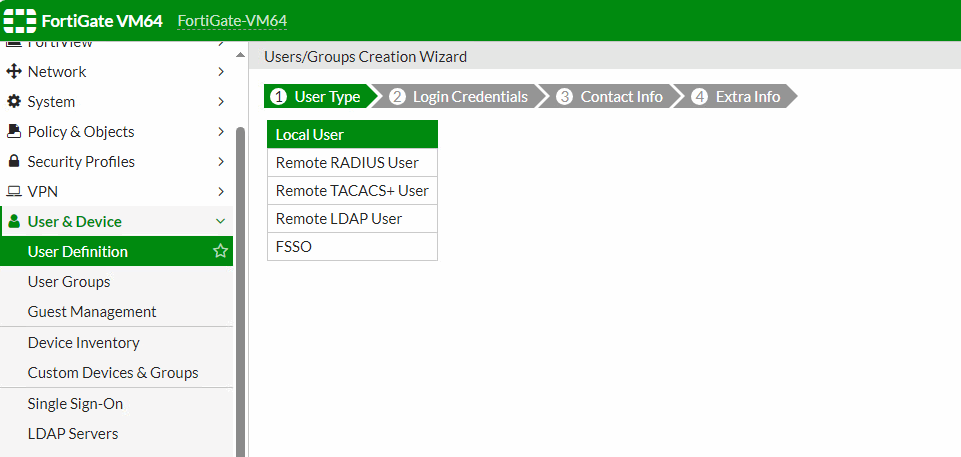
Task: Click User & Device menu label
Action: pyautogui.click(x=75, y=222)
